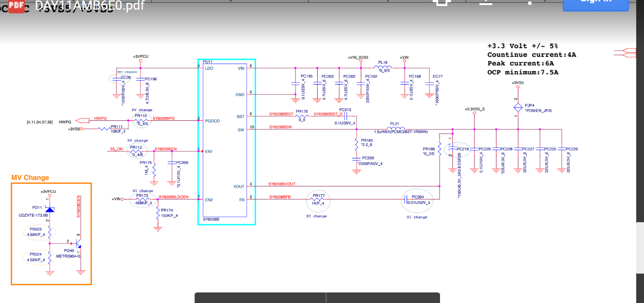Click the SY8208BLDOEN net label
The width and height of the screenshot is (644, 303).
click(174, 197)
